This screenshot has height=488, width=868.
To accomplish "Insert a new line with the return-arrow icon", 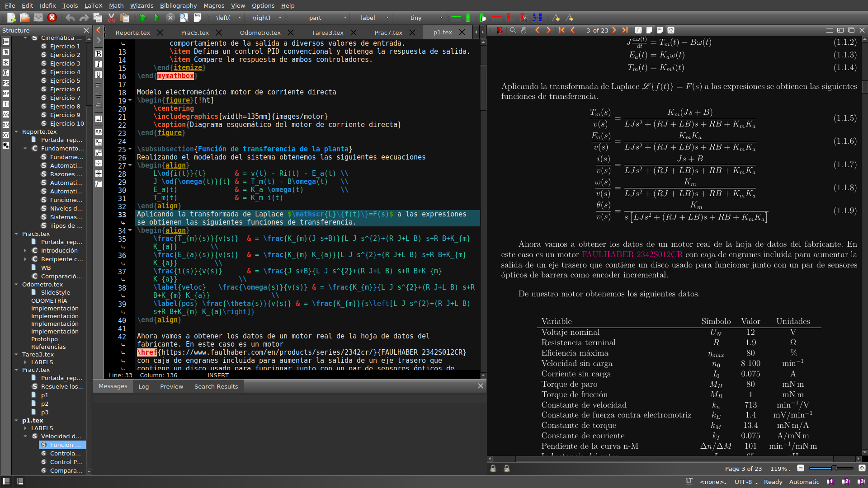I will (x=99, y=119).
